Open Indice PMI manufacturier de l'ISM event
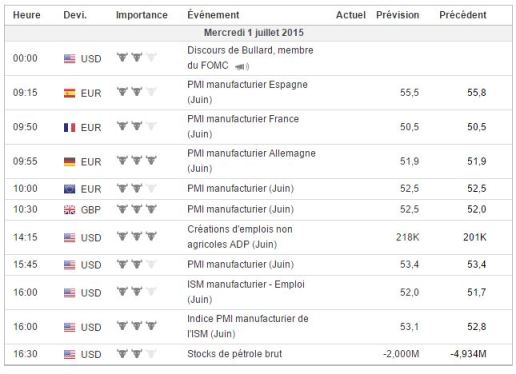Image resolution: width=516 pixels, height=374 pixels. [x=248, y=326]
